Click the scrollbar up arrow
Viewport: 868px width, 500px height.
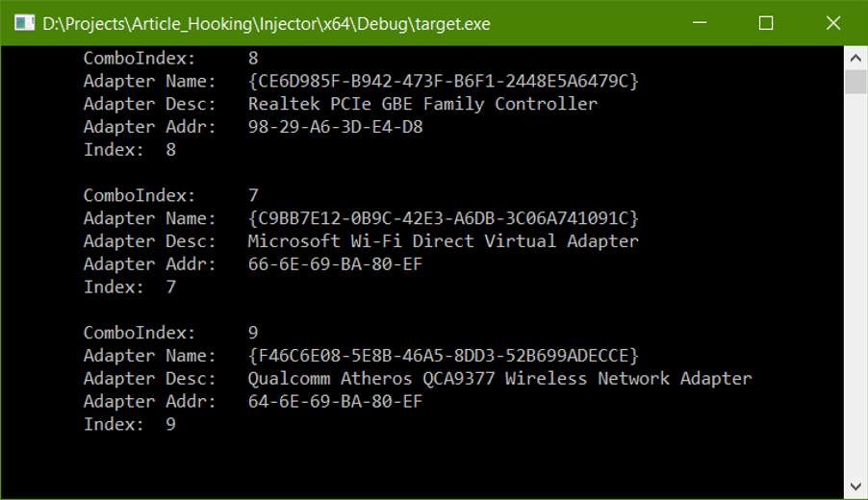[x=855, y=57]
